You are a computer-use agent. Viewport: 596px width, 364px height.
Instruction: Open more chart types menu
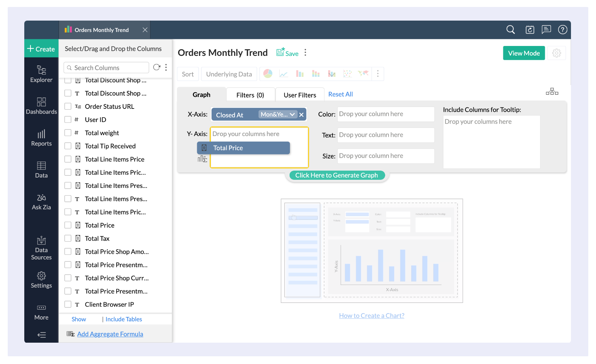(x=378, y=74)
